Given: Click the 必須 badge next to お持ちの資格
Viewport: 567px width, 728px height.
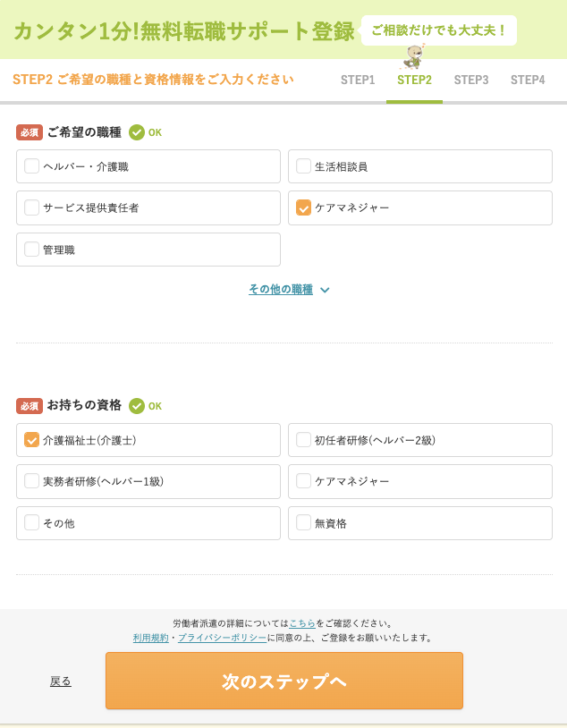Looking at the screenshot, I should click(x=30, y=406).
